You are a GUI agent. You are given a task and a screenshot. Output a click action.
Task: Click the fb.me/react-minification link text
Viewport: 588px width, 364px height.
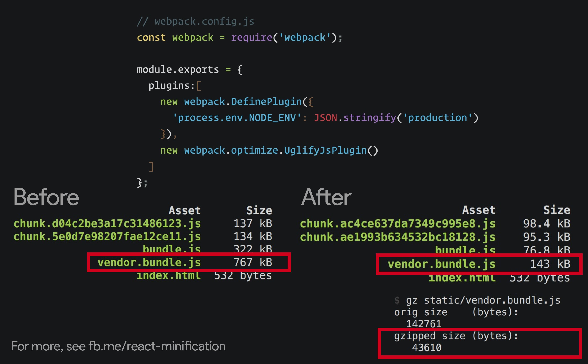(x=157, y=346)
